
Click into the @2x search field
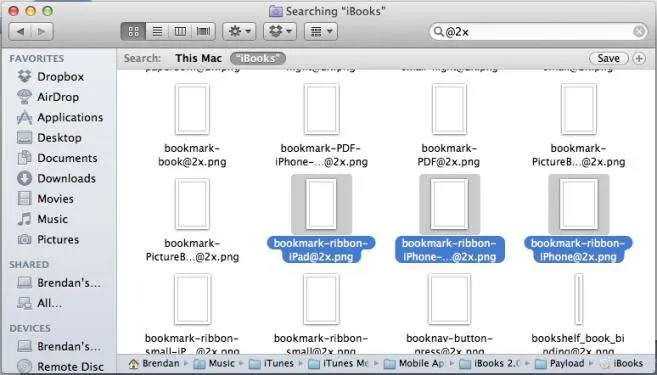tap(532, 31)
